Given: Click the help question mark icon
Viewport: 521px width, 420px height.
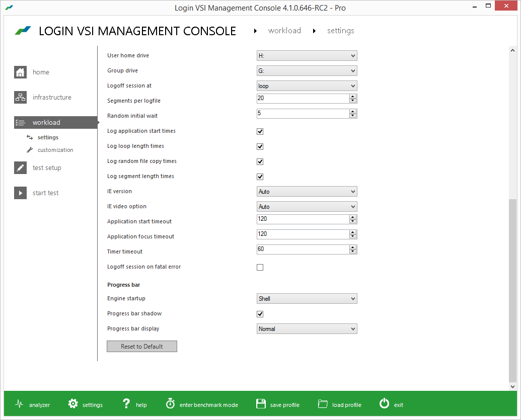Looking at the screenshot, I should (x=126, y=403).
